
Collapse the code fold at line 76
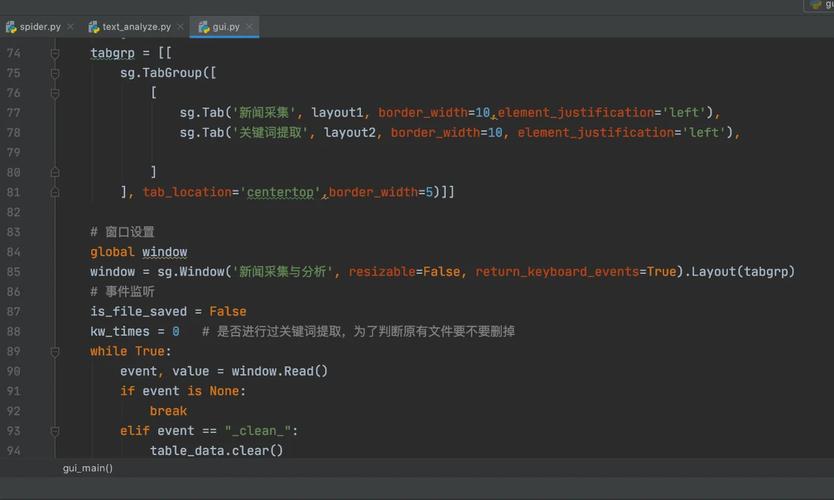coord(55,93)
